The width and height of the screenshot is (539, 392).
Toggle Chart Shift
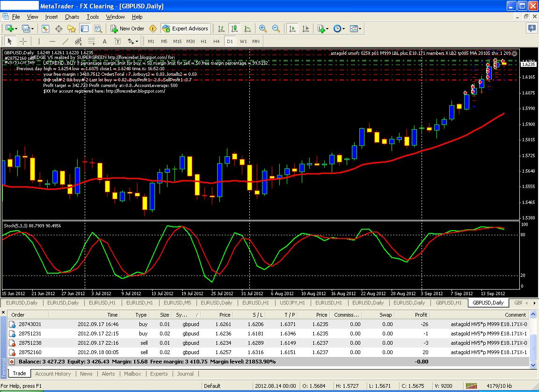click(306, 29)
